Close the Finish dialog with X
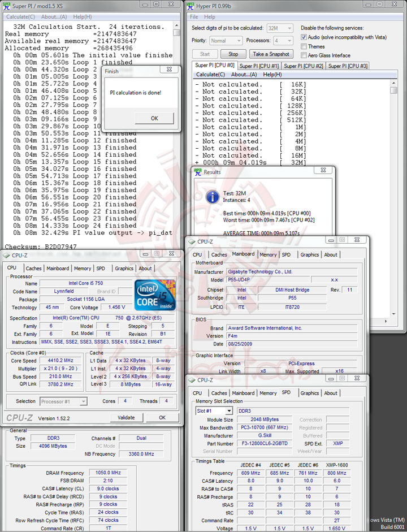This screenshot has height=532, width=407. coord(169,69)
